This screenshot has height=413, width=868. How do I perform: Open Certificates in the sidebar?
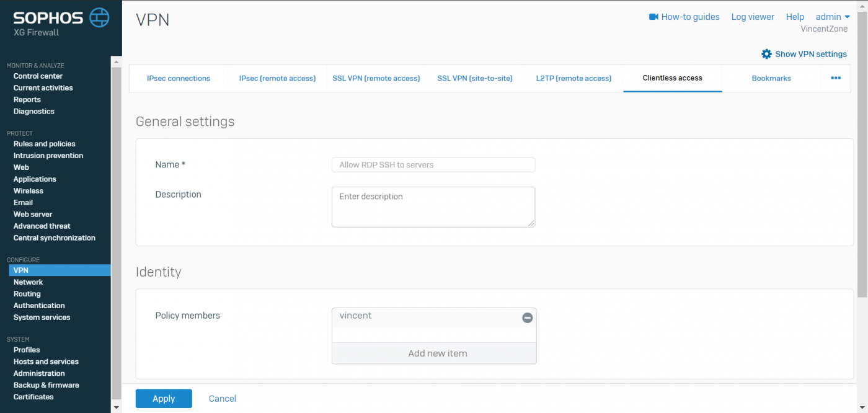[33, 397]
